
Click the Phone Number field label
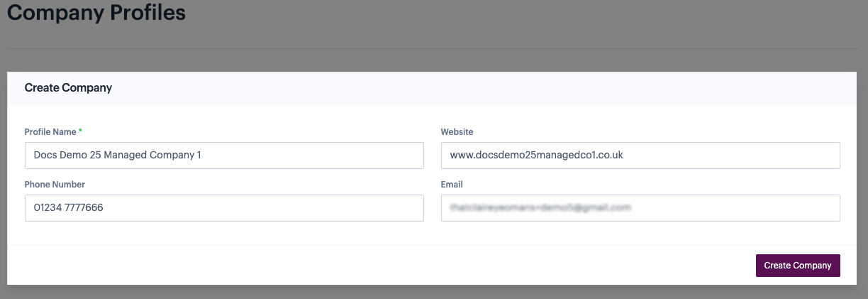click(x=55, y=185)
